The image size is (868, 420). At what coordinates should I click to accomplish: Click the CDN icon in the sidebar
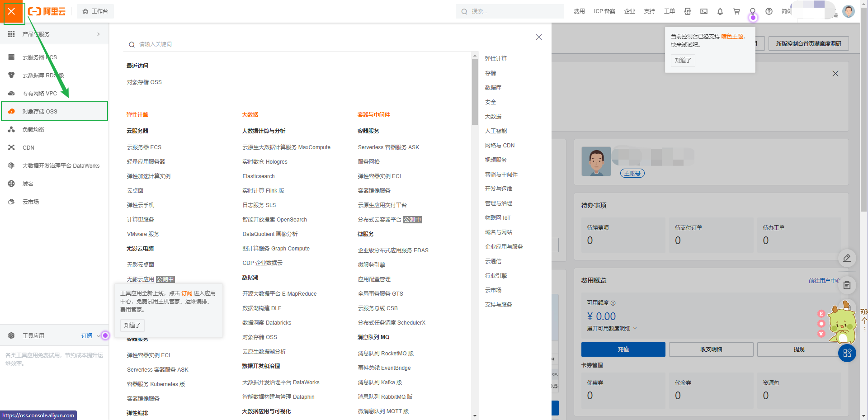[11, 147]
